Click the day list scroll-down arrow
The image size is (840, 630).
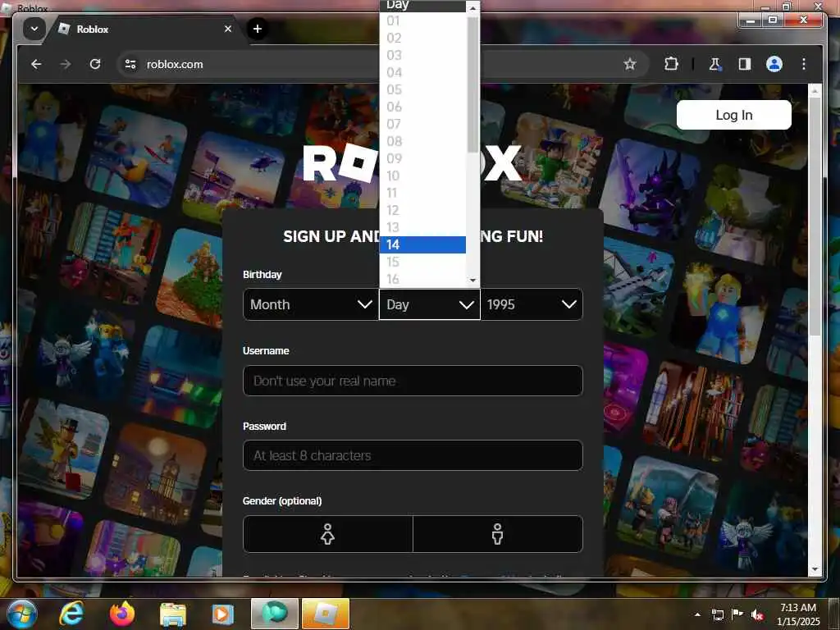point(472,281)
